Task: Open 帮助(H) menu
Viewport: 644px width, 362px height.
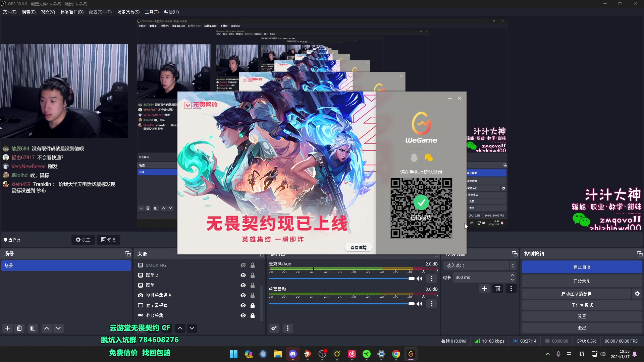Action: pos(171,12)
